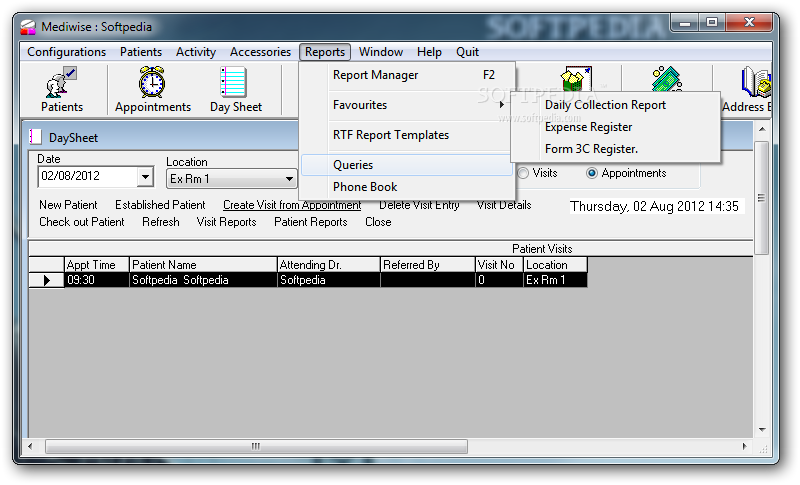Click Close link in DaySheet

click(378, 222)
